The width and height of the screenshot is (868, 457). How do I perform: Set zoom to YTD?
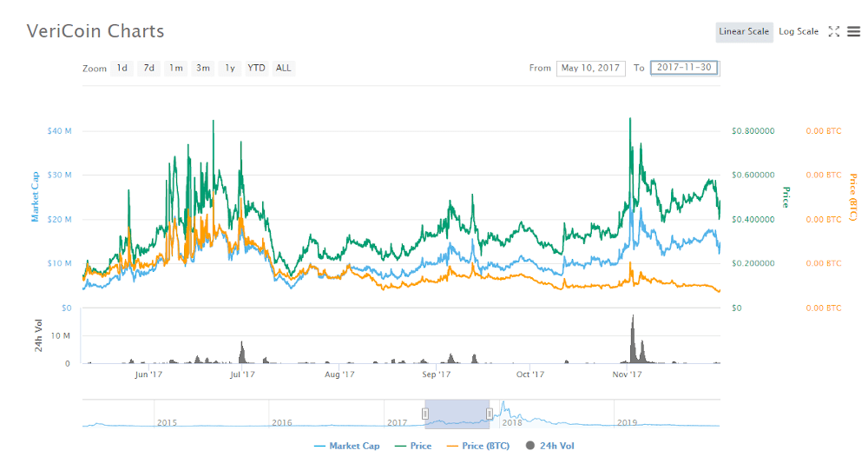click(x=256, y=68)
